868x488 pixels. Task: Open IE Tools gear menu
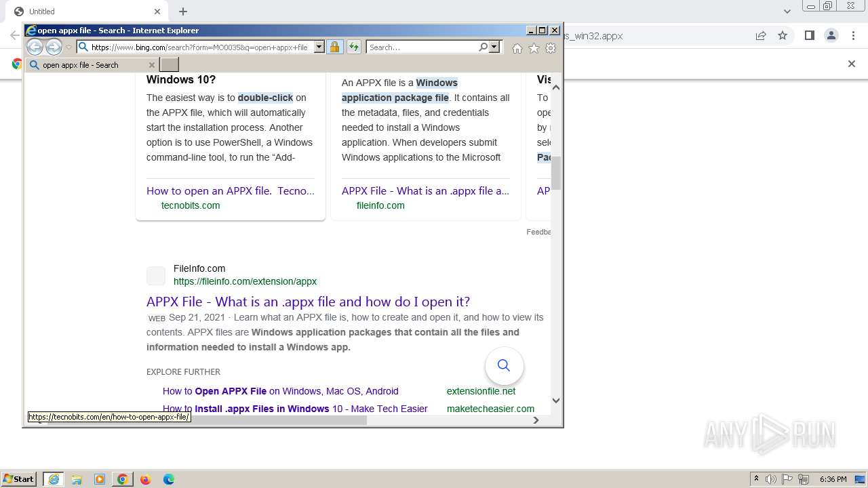(x=551, y=48)
